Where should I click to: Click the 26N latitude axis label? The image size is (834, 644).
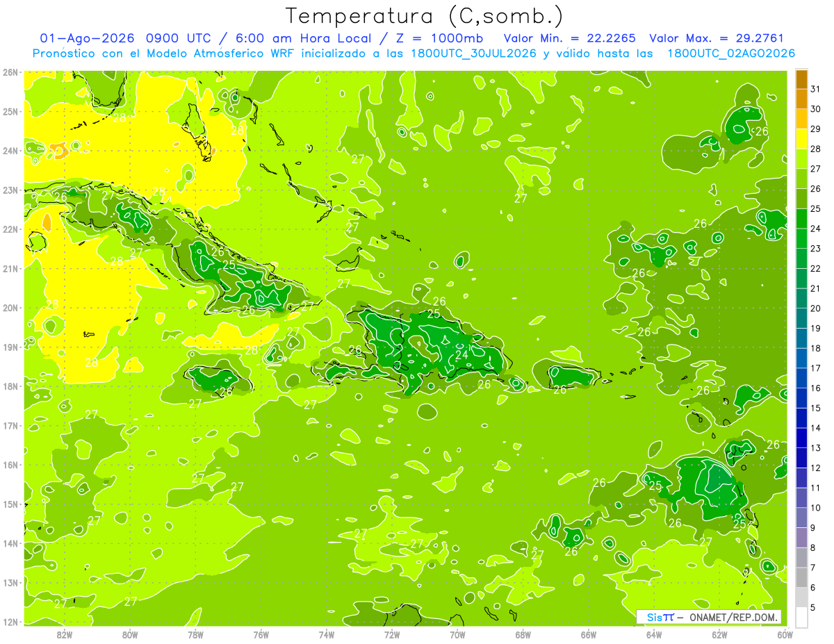tap(10, 72)
